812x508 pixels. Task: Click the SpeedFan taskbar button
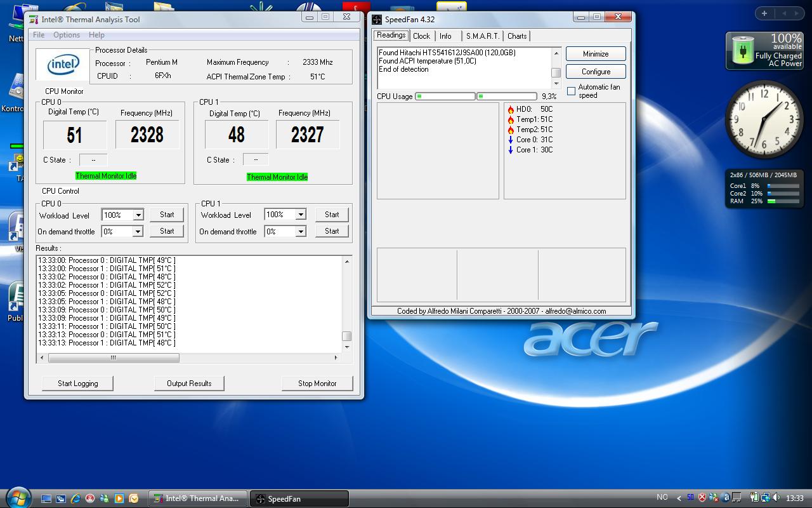click(x=299, y=498)
